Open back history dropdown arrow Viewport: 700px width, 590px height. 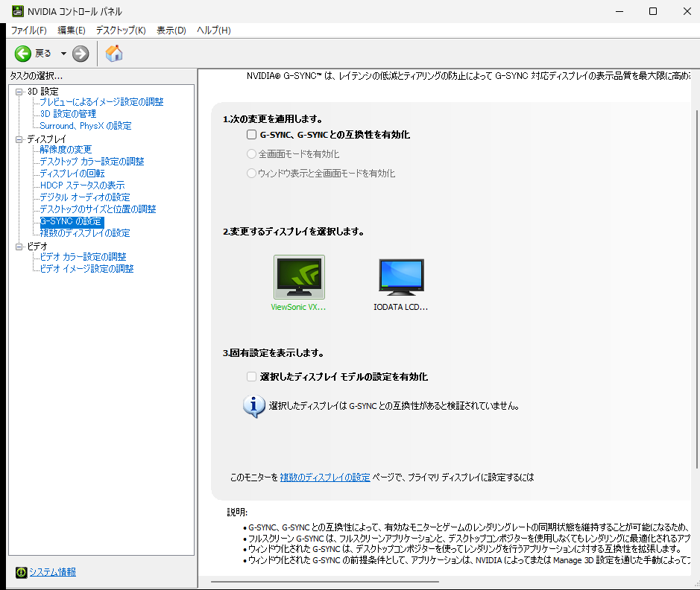click(x=63, y=54)
